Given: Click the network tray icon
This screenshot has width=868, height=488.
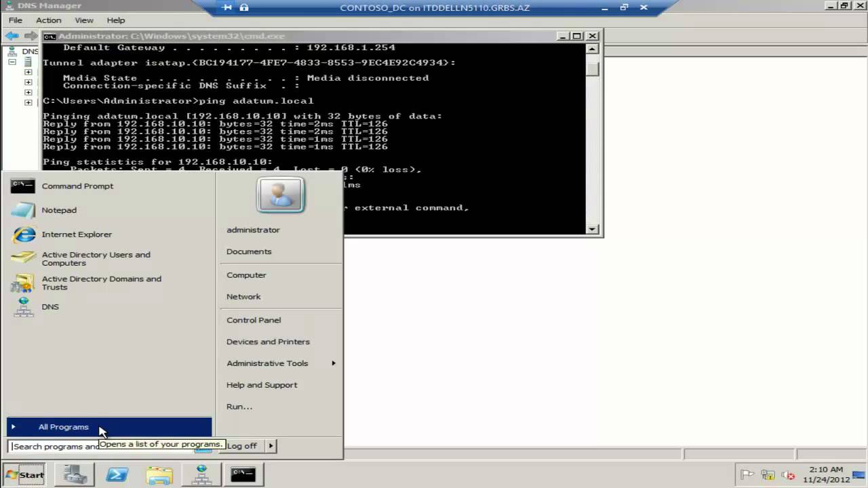Looking at the screenshot, I should 768,474.
